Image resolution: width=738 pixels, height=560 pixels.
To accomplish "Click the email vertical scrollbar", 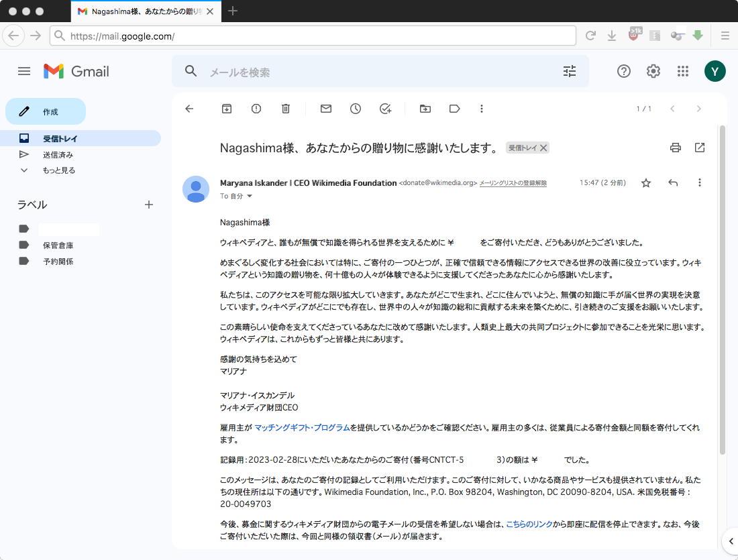I will (723, 290).
